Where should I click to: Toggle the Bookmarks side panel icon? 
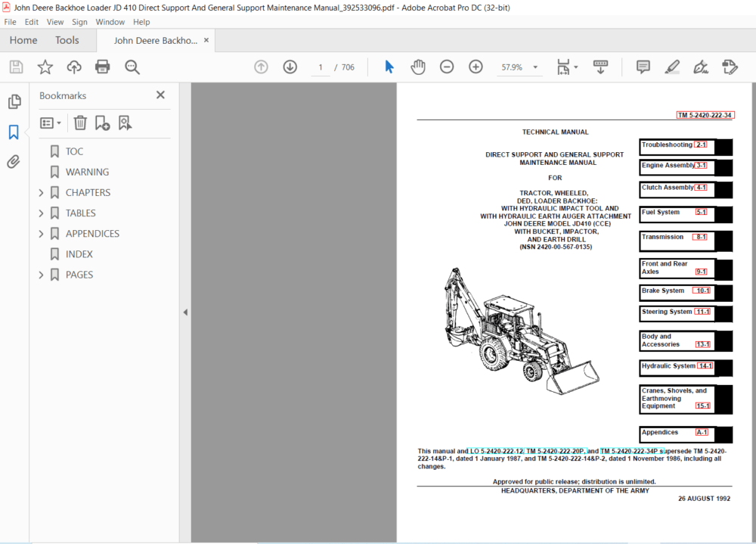pyautogui.click(x=14, y=132)
